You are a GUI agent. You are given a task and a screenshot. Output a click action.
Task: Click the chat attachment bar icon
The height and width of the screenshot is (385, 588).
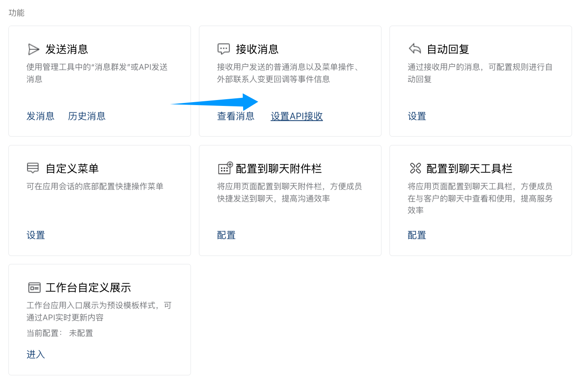point(225,168)
